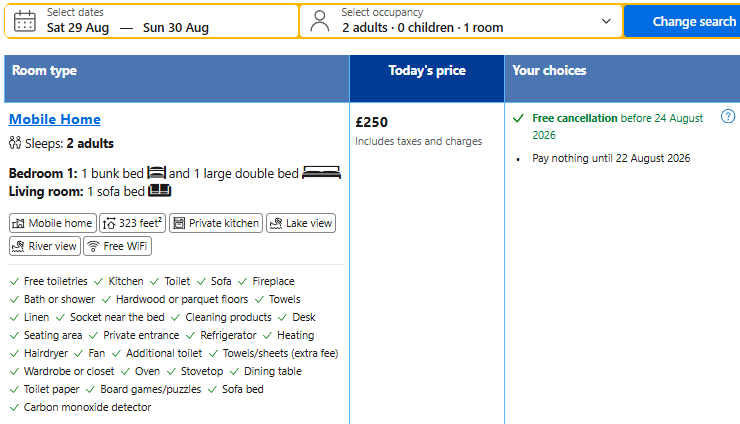Click the Change search button
Screen dimensions: 740x424
682,21
